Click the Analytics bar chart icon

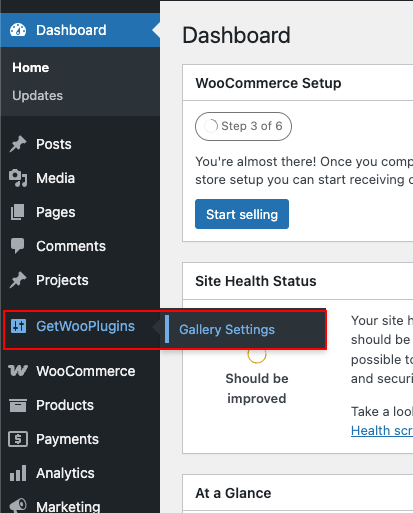[18, 473]
